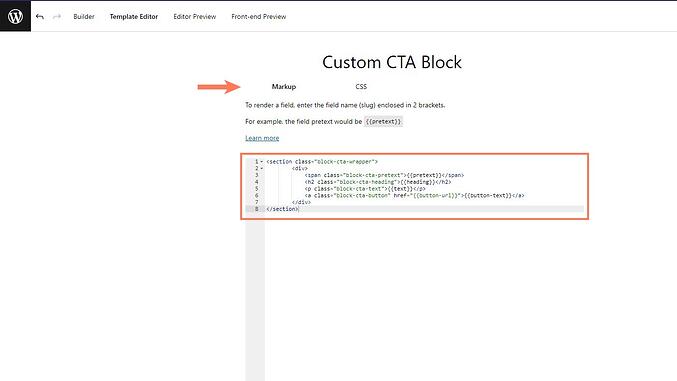The height and width of the screenshot is (381, 677).
Task: Click code line with block-cta-pretext span
Action: coord(384,175)
